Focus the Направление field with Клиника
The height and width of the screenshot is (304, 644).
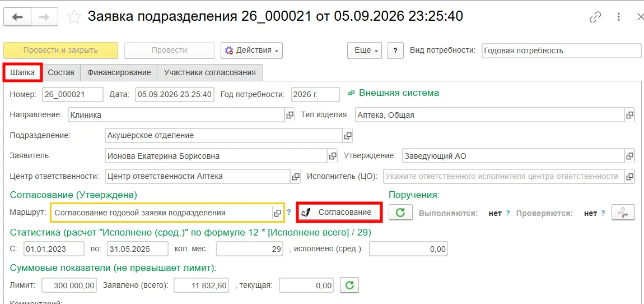(176, 115)
